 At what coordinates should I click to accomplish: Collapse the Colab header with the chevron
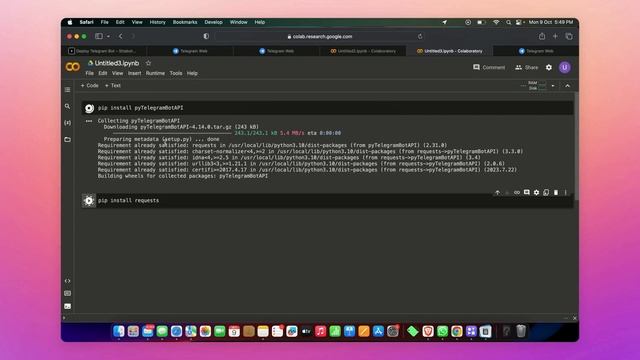click(x=568, y=86)
